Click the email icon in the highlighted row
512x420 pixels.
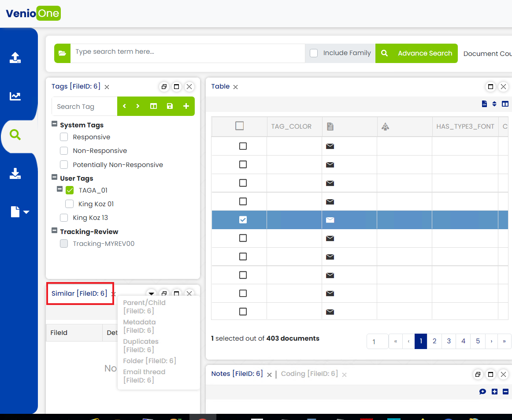click(x=330, y=220)
